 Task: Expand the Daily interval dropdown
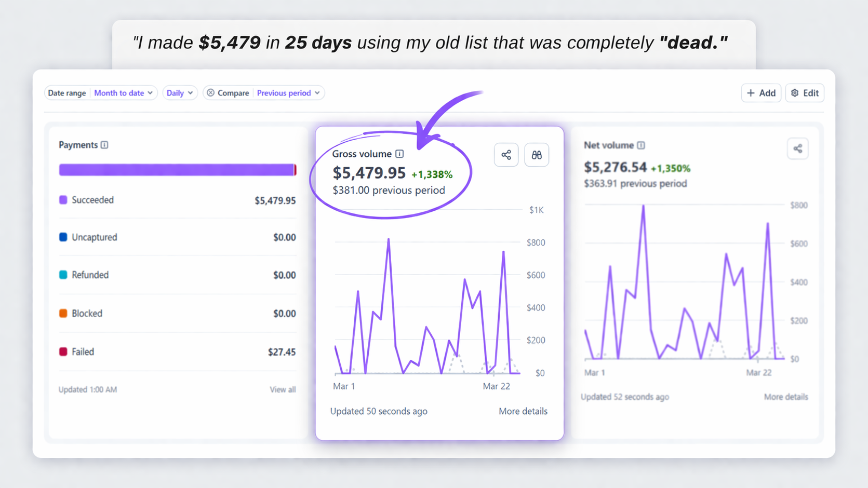tap(180, 93)
